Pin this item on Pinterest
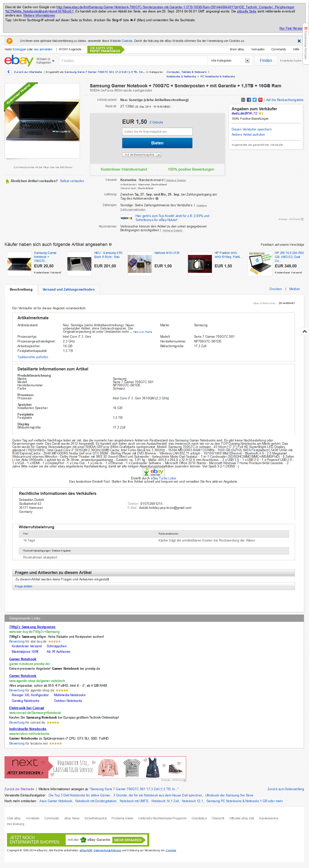 click(x=260, y=100)
